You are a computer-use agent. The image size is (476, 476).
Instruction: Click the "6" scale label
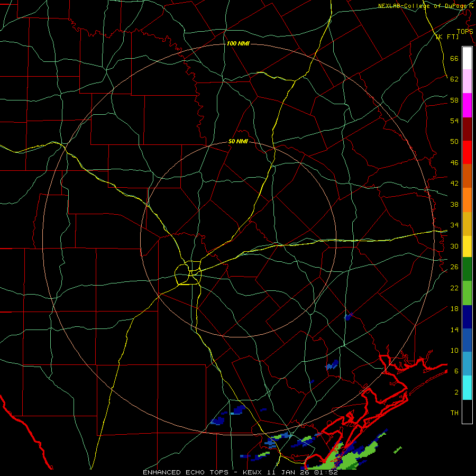[456, 371]
